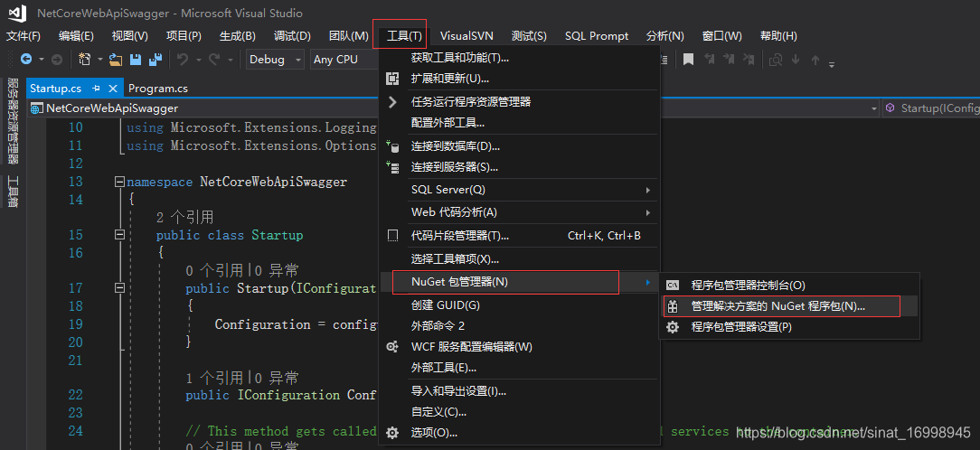
Task: Click the WCF service config editor icon
Action: [392, 346]
